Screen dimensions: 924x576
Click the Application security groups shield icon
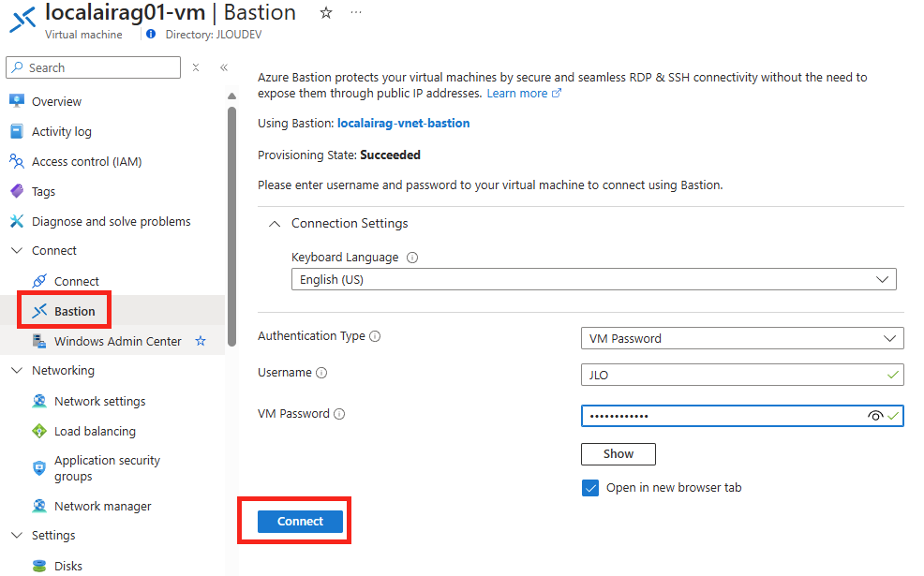(x=39, y=468)
